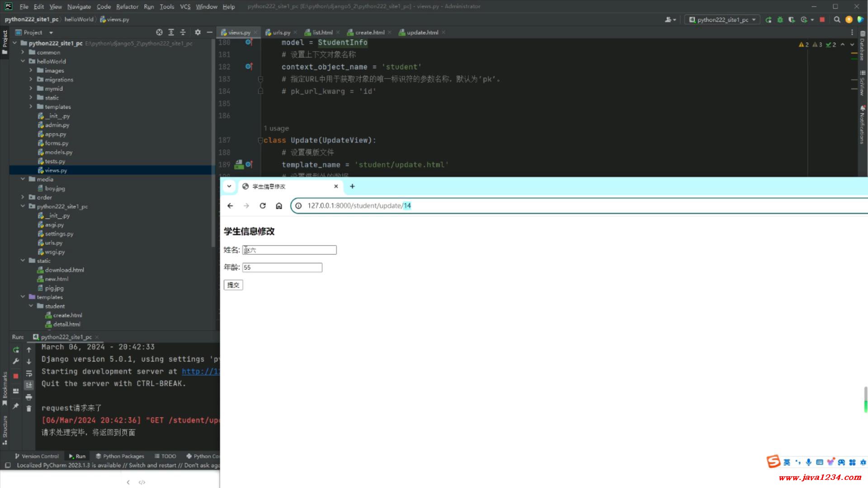Image resolution: width=868 pixels, height=488 pixels.
Task: Go to next highlighted error arrow
Action: [x=852, y=45]
